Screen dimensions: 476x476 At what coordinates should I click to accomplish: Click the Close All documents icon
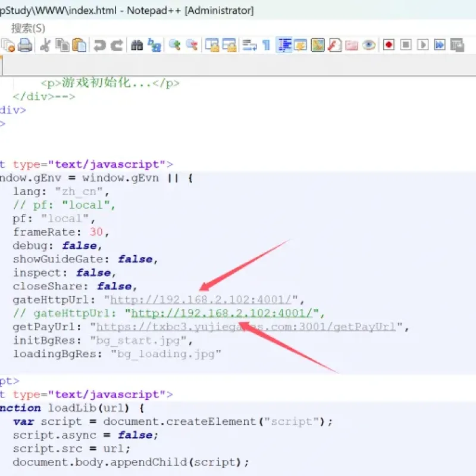point(8,45)
